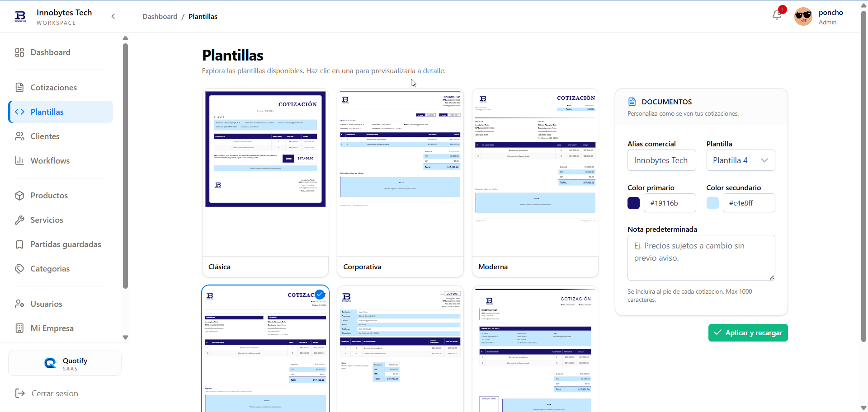
Task: Click the secondary color swatch
Action: tap(712, 203)
